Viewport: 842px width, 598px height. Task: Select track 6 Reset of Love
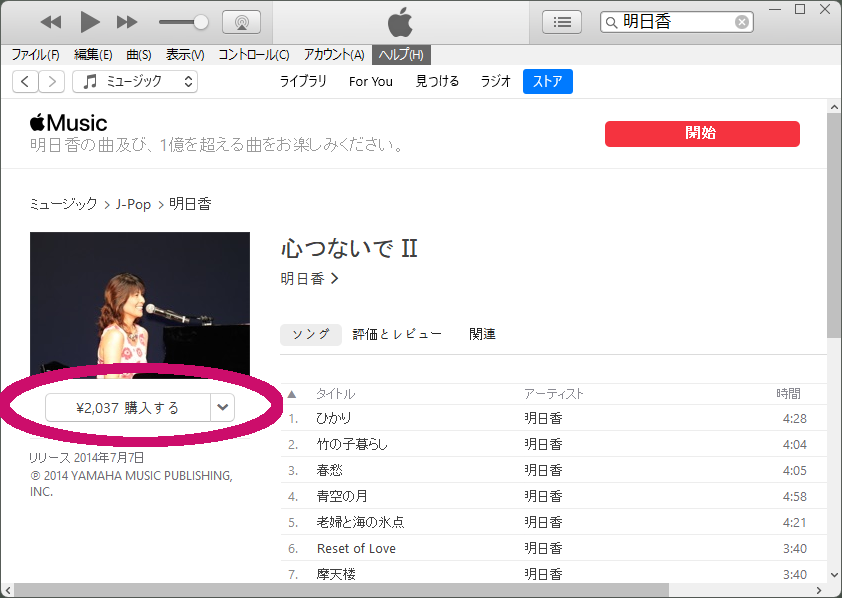coord(553,549)
